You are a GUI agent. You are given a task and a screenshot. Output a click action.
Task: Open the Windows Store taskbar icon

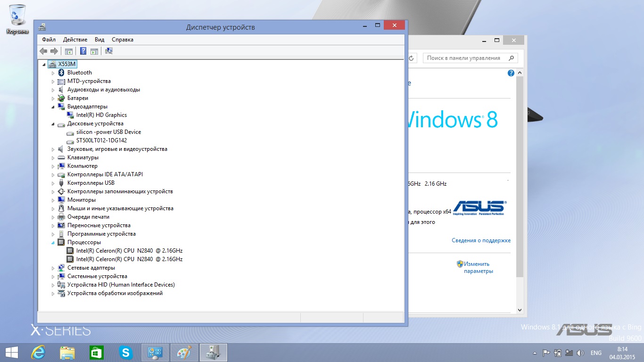[x=97, y=353]
